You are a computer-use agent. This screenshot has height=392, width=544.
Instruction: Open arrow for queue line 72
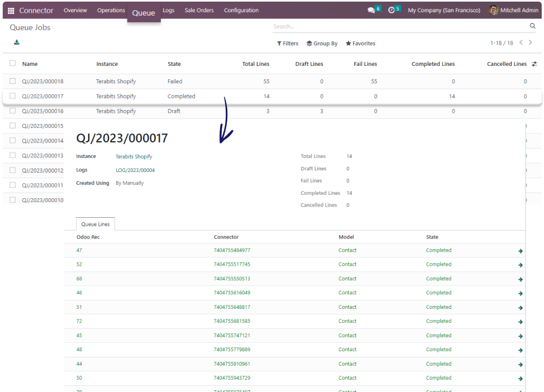point(521,322)
